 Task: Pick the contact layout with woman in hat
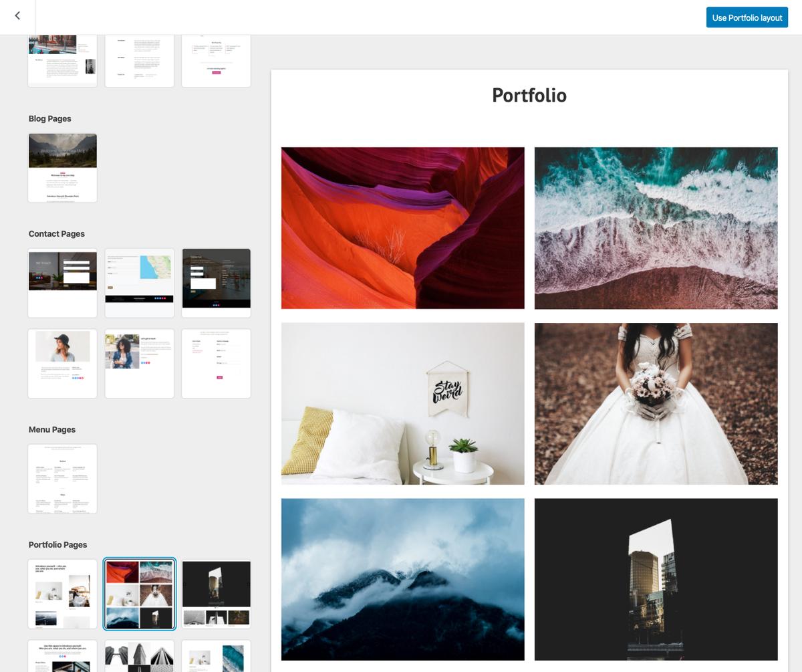(x=62, y=363)
